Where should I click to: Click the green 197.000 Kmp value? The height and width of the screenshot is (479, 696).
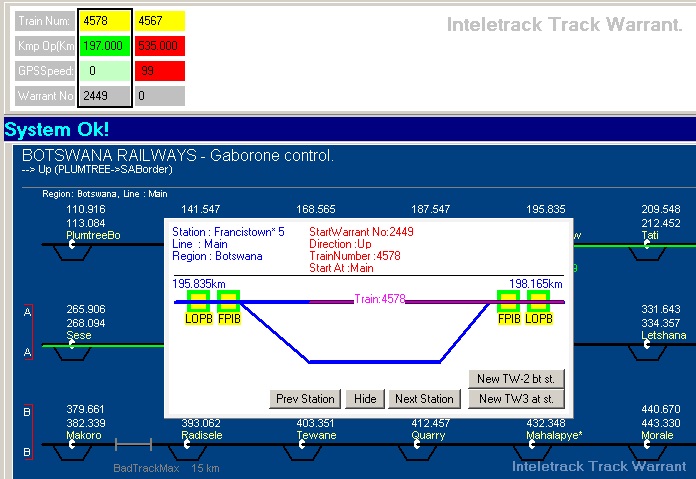[x=105, y=46]
